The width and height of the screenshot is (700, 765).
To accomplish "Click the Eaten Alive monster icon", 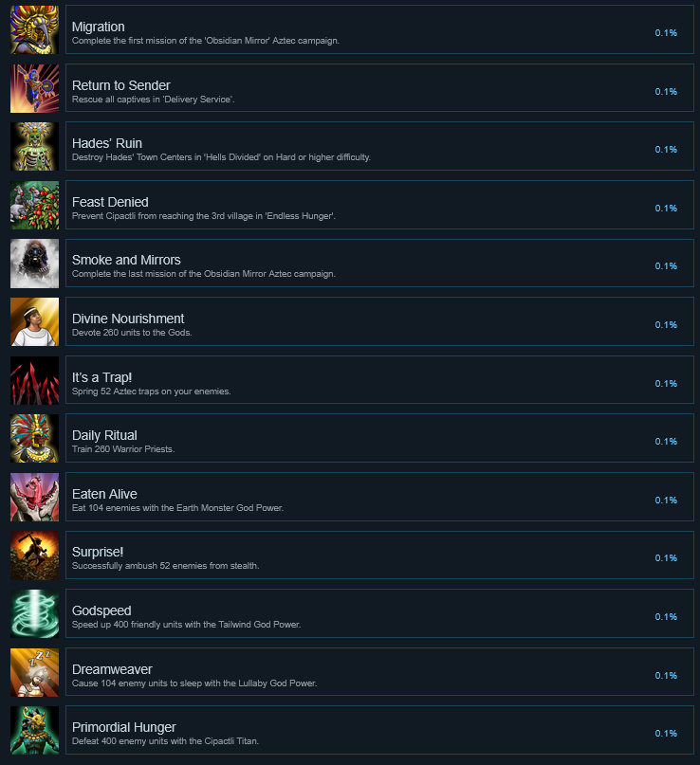I will click(x=35, y=497).
